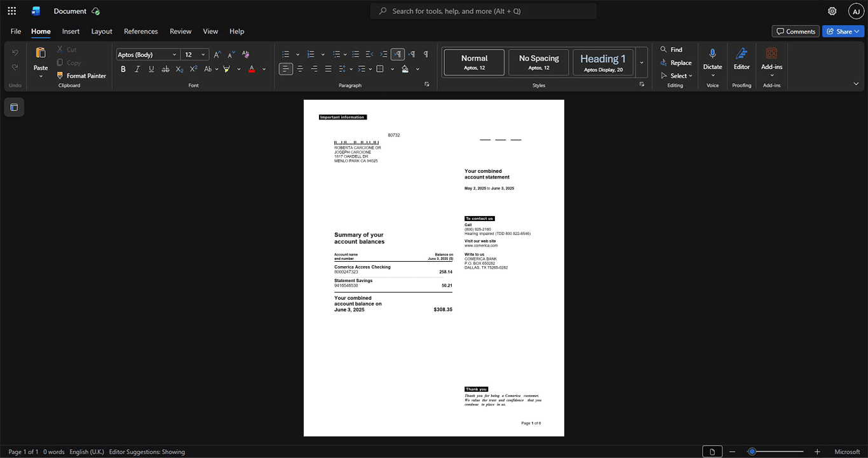The image size is (868, 458).
Task: Open the File menu
Action: pyautogui.click(x=16, y=31)
